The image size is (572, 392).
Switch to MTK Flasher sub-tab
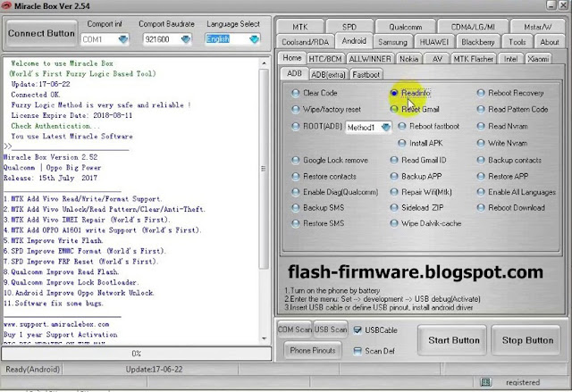[474, 59]
